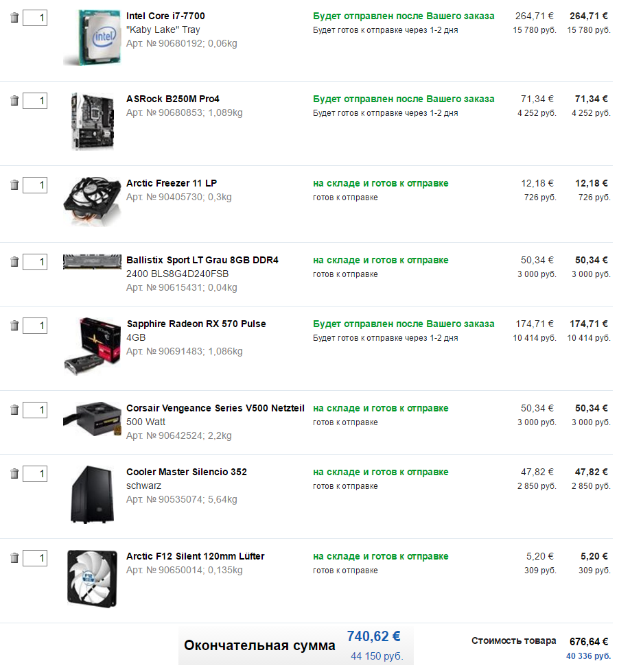Open Arctic Freezer 11 LP product link
This screenshot has height=672, width=619.
coord(172,183)
